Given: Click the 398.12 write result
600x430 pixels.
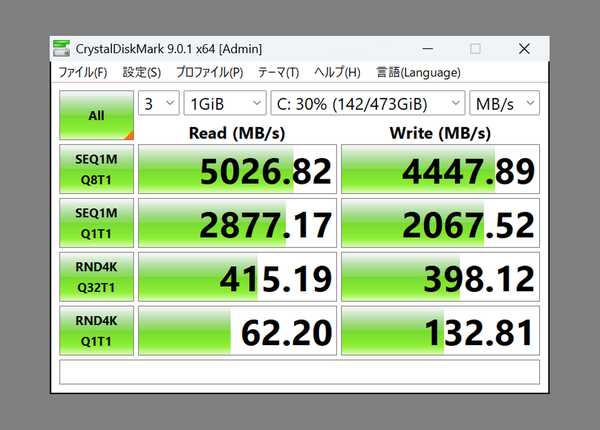Looking at the screenshot, I should click(x=440, y=277).
